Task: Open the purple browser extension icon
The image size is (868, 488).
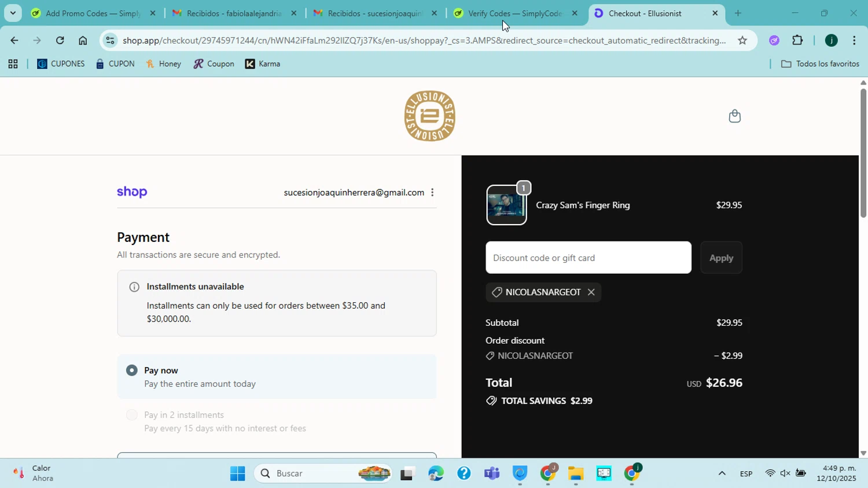Action: click(774, 41)
